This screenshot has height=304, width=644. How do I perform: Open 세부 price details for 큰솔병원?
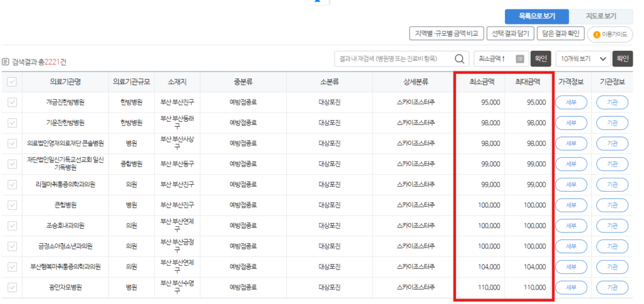[x=571, y=144]
